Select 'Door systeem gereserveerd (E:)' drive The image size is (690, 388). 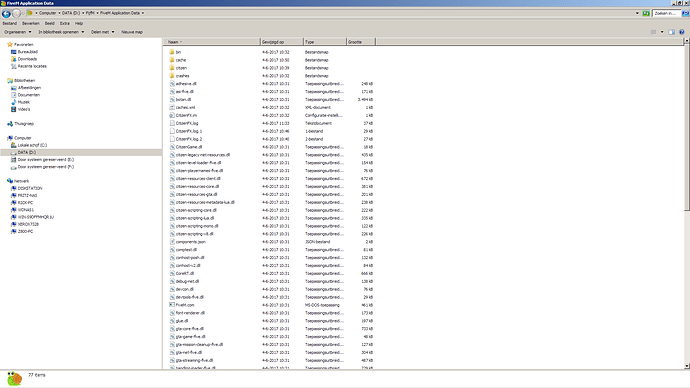click(x=42, y=160)
